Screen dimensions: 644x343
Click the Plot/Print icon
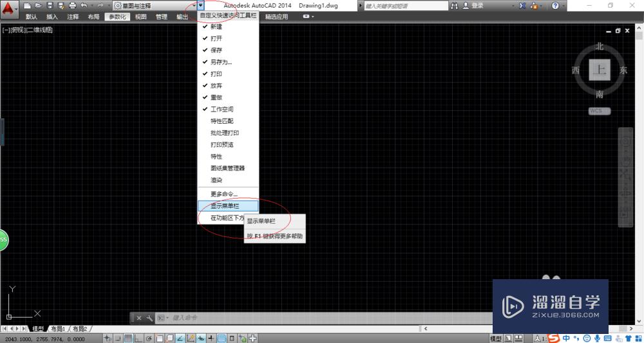73,6
